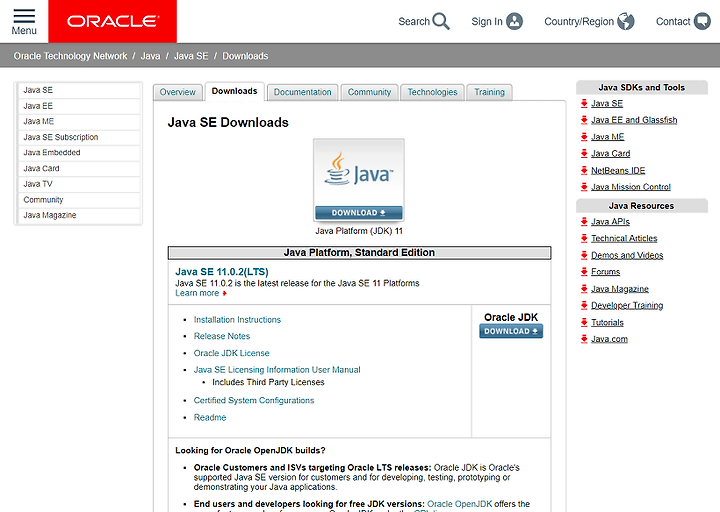The width and height of the screenshot is (720, 512).
Task: Click red arrow icon beside Java.com
Action: 584,339
